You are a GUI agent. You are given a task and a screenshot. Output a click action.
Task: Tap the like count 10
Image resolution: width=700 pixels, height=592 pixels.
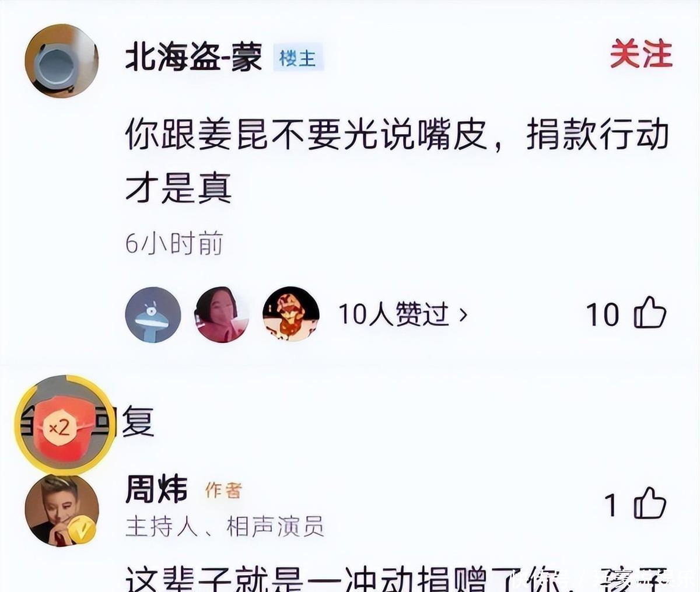point(603,314)
